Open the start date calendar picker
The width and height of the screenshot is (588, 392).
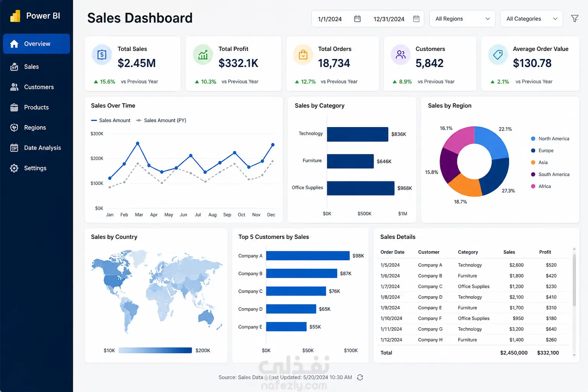pos(357,19)
